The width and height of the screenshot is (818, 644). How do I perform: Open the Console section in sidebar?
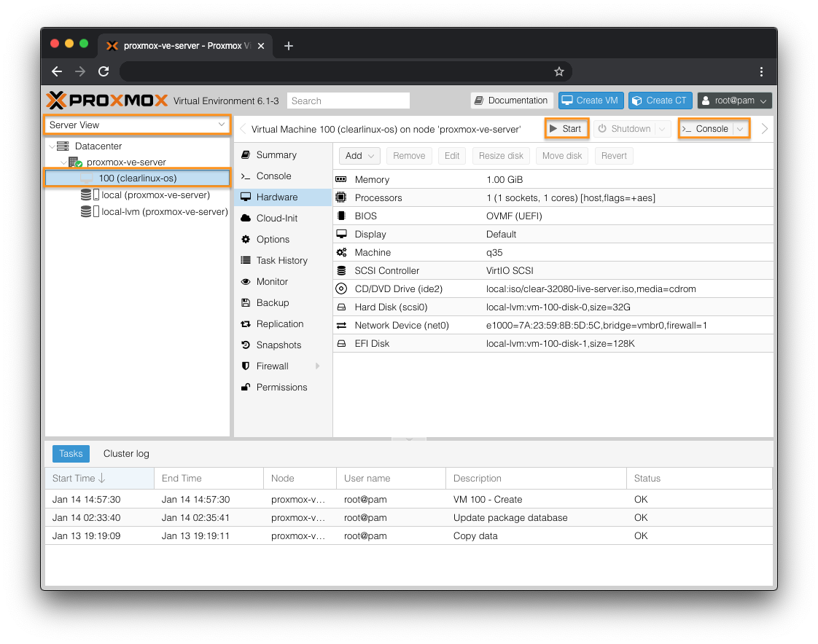tap(284, 176)
